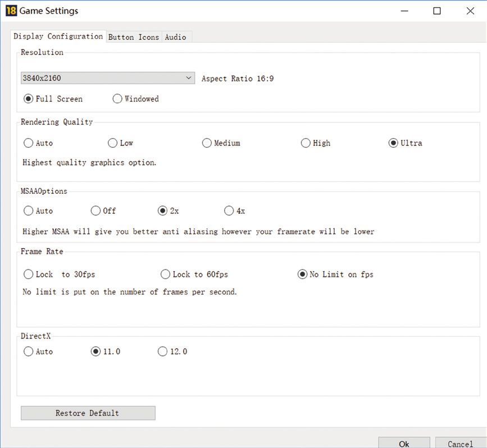
Task: Click 'No limit is put on the number' text
Action: coord(130,292)
